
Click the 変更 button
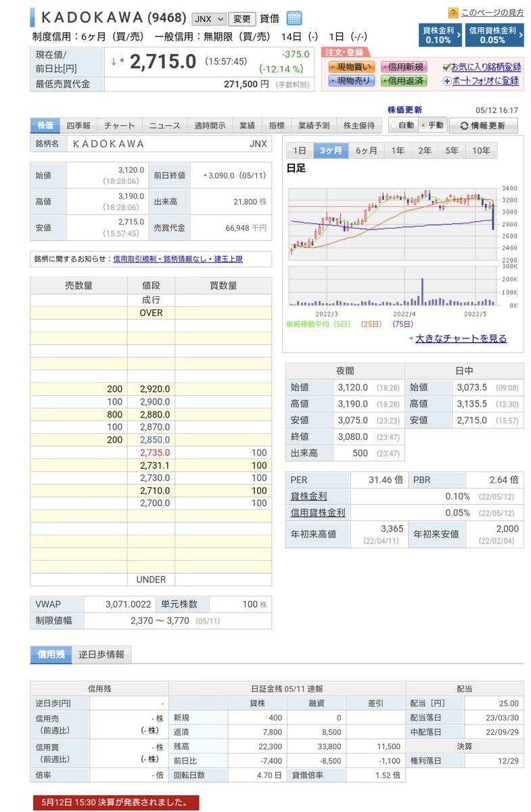pyautogui.click(x=241, y=19)
